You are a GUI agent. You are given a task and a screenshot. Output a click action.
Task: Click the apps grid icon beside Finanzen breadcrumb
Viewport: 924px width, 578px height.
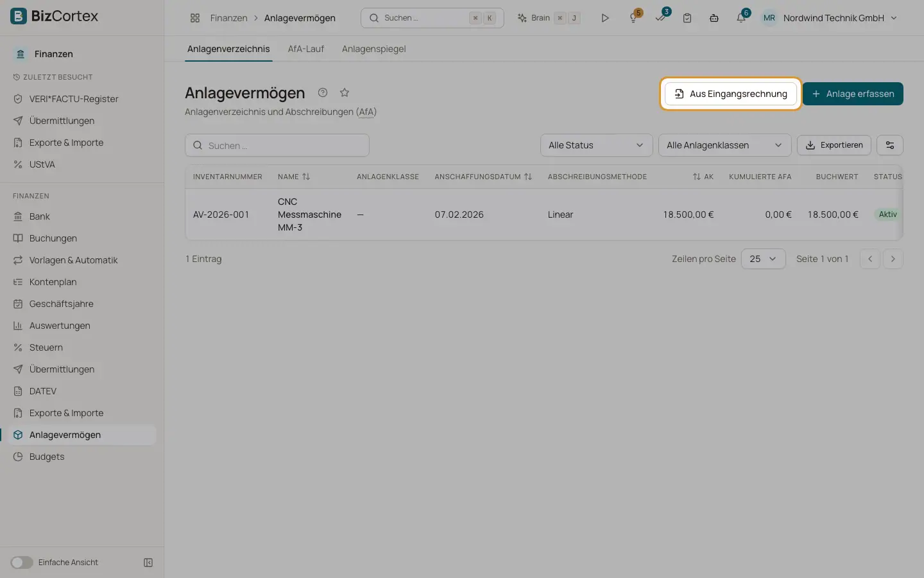click(195, 18)
